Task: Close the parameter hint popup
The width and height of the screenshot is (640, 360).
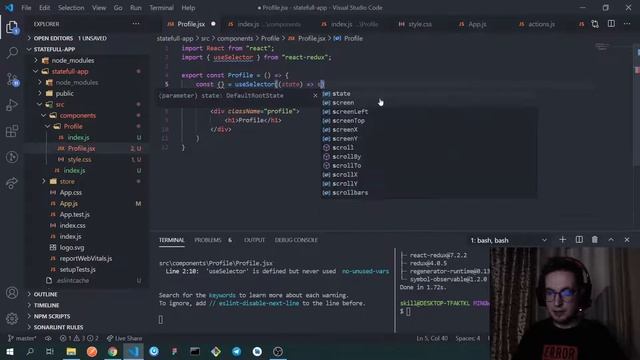Action: click(x=315, y=96)
